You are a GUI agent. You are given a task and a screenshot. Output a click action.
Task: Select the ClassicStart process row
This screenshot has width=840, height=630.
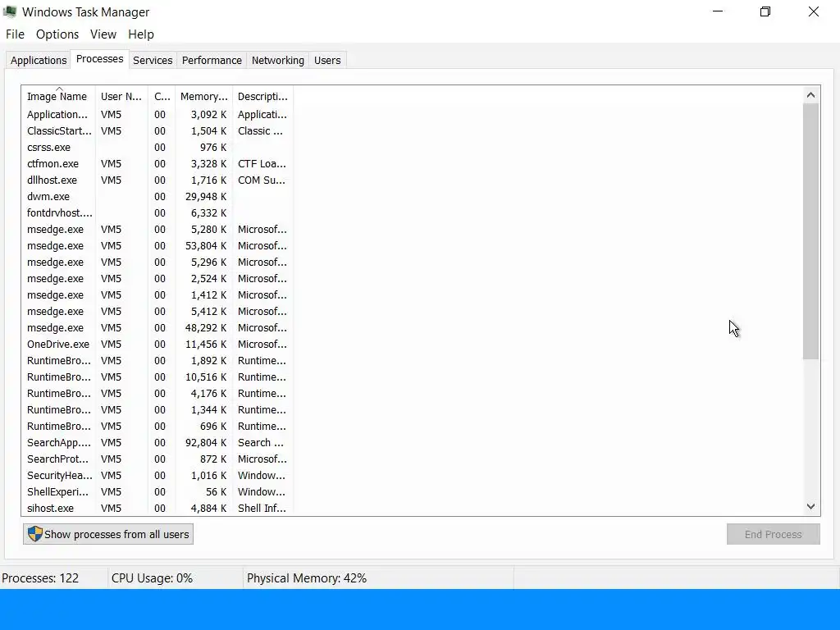point(157,130)
